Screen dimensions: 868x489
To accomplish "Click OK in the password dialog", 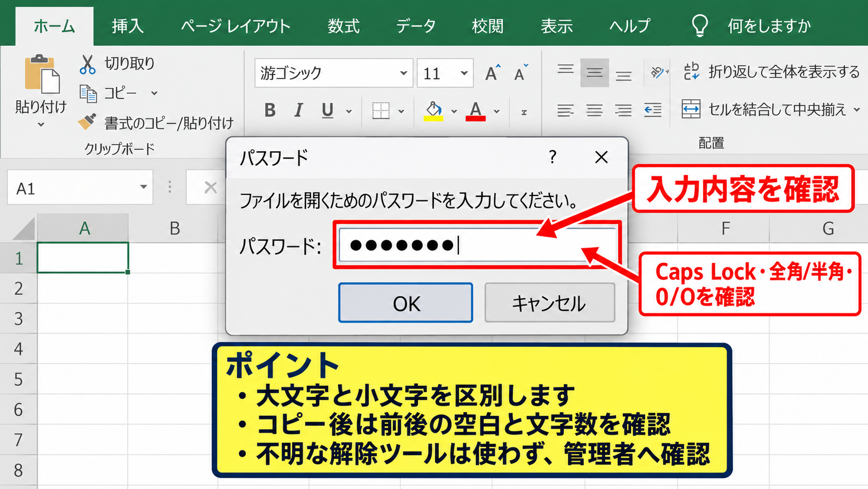I will pos(405,303).
